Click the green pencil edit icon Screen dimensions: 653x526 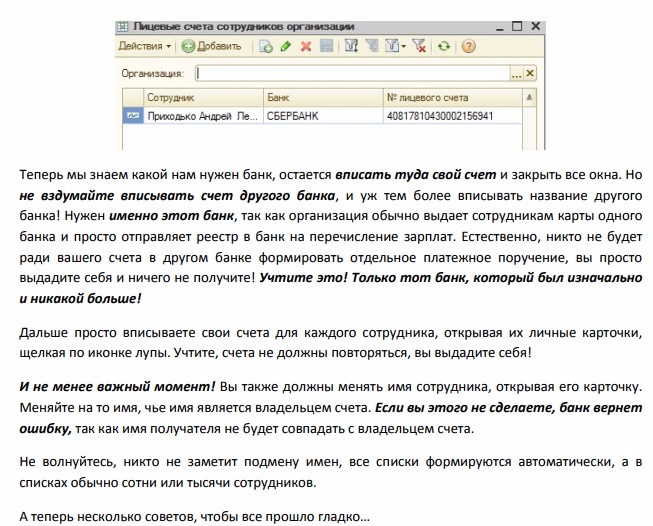[x=286, y=46]
